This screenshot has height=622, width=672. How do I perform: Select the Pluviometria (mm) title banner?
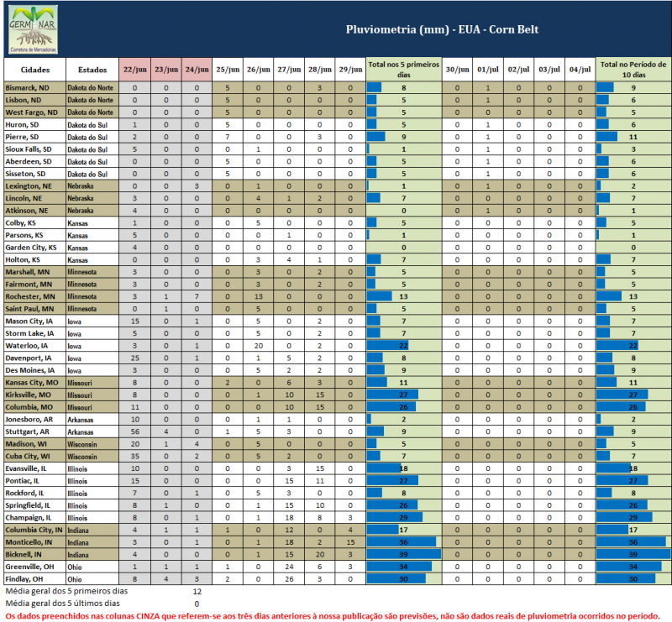click(x=442, y=29)
